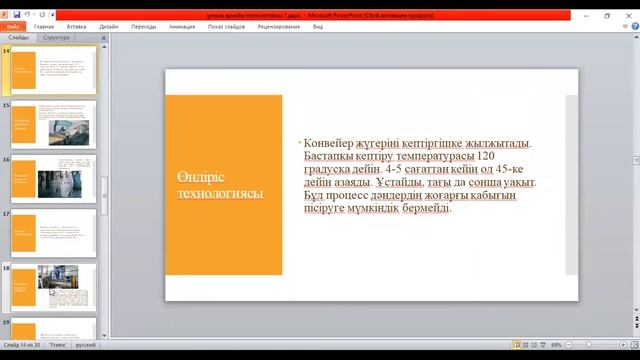This screenshot has height=360, width=640.
Task: Switch to Reading view icon
Action: (534, 345)
